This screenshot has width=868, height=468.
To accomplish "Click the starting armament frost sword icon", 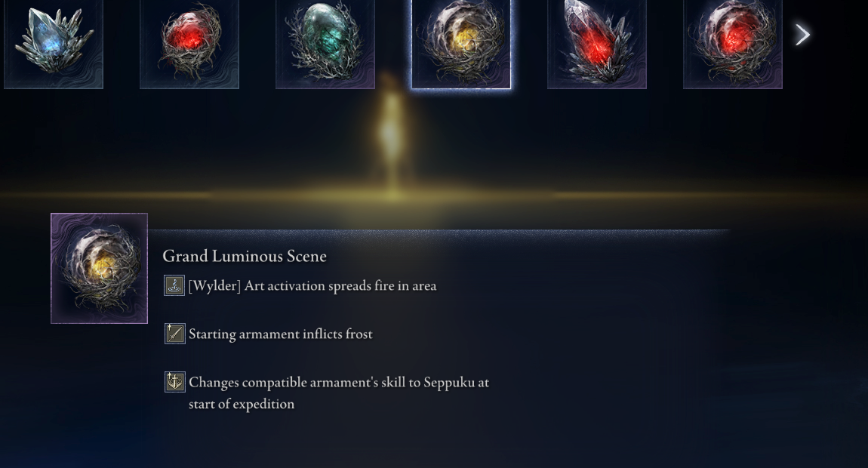I will (x=174, y=334).
